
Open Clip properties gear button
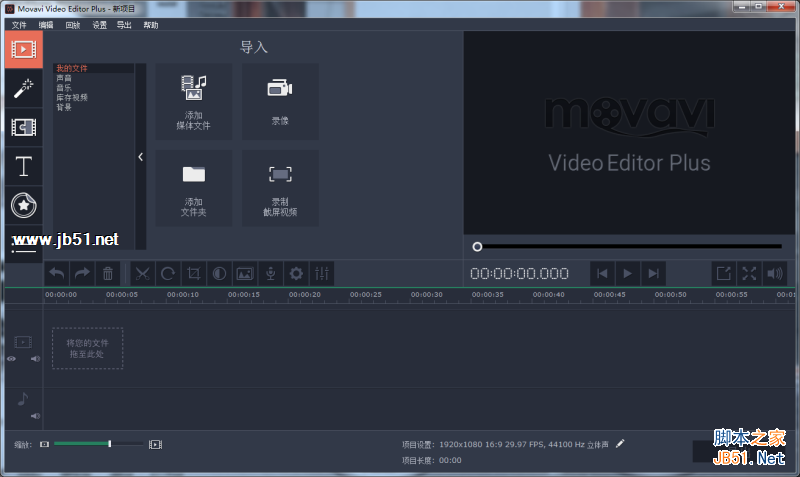pos(296,273)
